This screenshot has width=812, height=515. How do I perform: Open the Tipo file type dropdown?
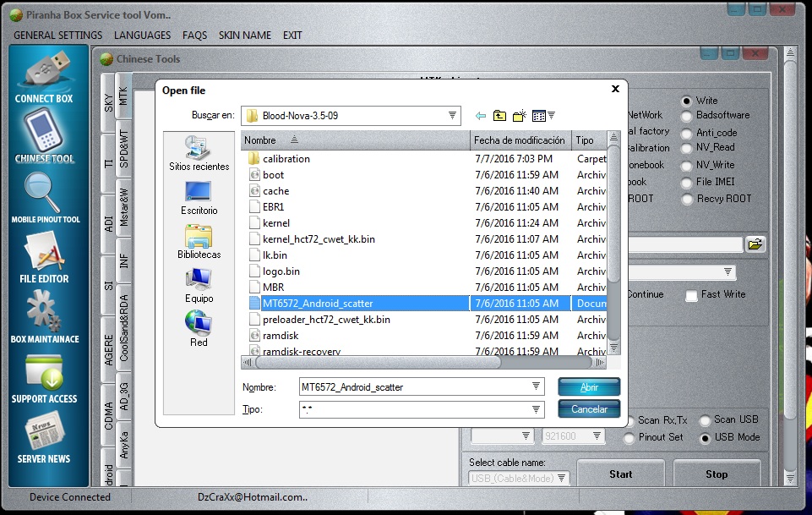[x=537, y=409]
